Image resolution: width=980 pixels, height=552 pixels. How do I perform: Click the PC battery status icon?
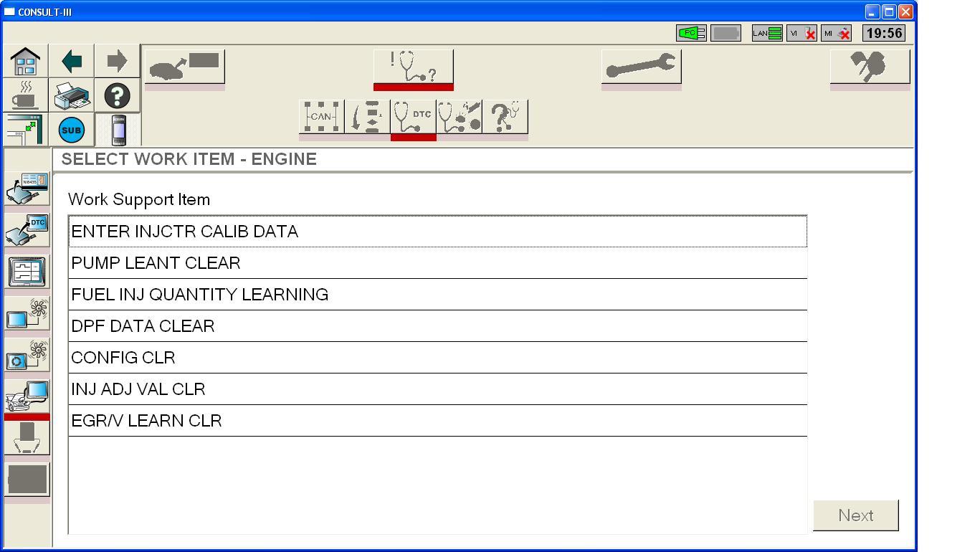[x=691, y=33]
